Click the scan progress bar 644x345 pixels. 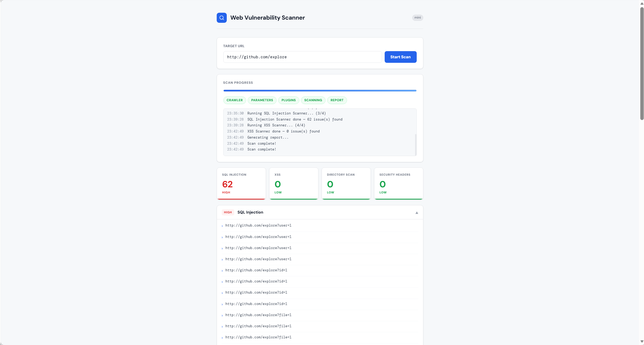pyautogui.click(x=319, y=91)
